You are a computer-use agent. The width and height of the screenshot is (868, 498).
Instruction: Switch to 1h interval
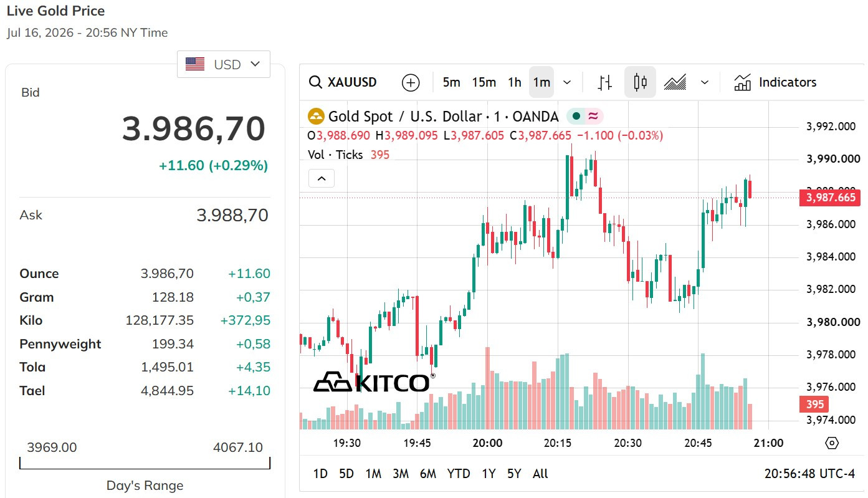[514, 82]
